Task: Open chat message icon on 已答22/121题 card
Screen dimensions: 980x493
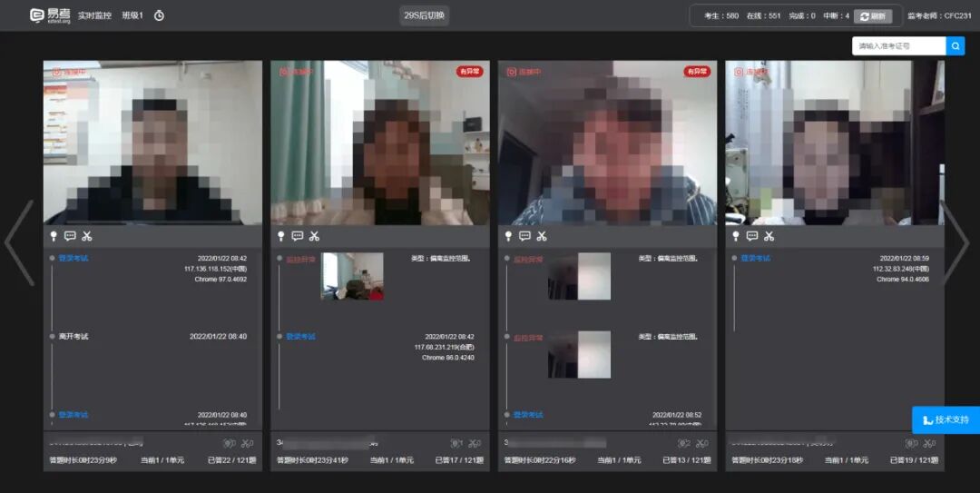Action: (70, 236)
